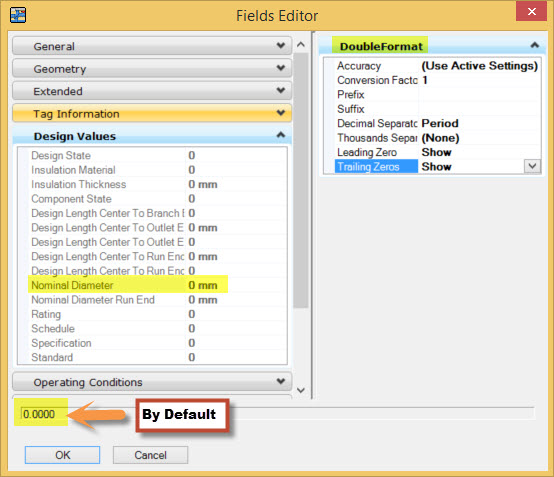Expand the Tag Information section
This screenshot has width=554, height=477.
coord(152,113)
